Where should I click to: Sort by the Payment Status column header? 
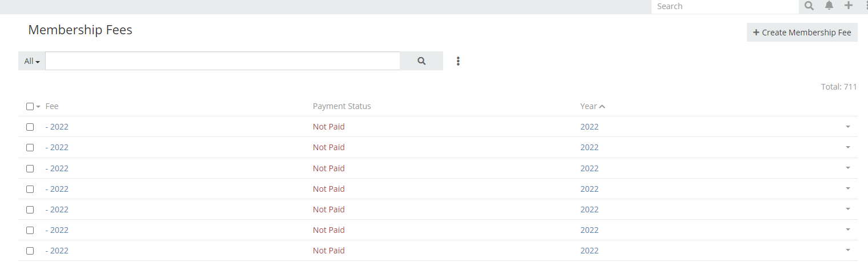click(341, 106)
